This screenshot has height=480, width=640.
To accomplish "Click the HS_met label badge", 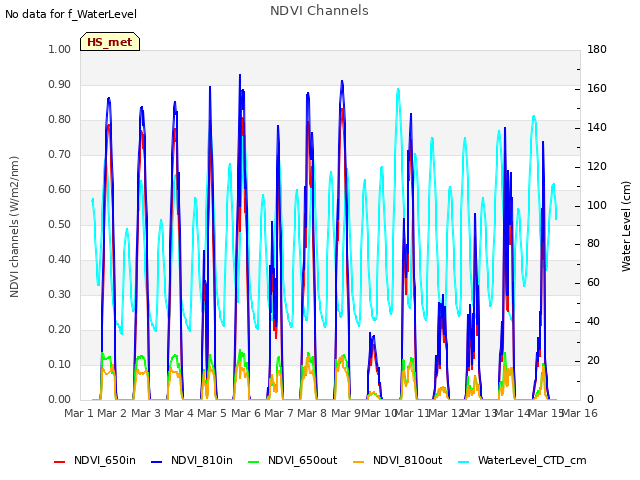I will pos(110,42).
